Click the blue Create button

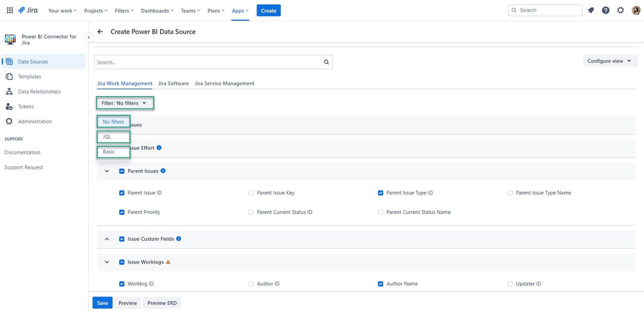[268, 11]
